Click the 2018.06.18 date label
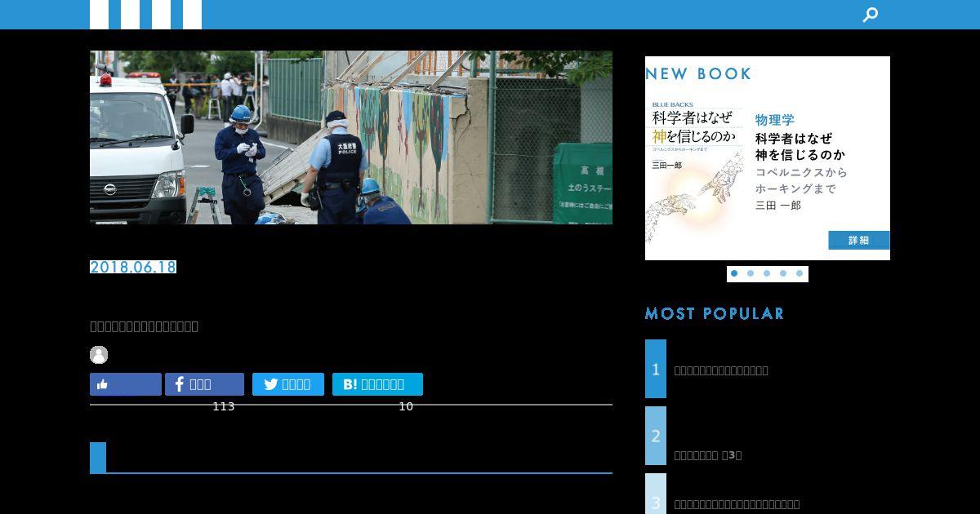This screenshot has height=514, width=980. tap(133, 267)
